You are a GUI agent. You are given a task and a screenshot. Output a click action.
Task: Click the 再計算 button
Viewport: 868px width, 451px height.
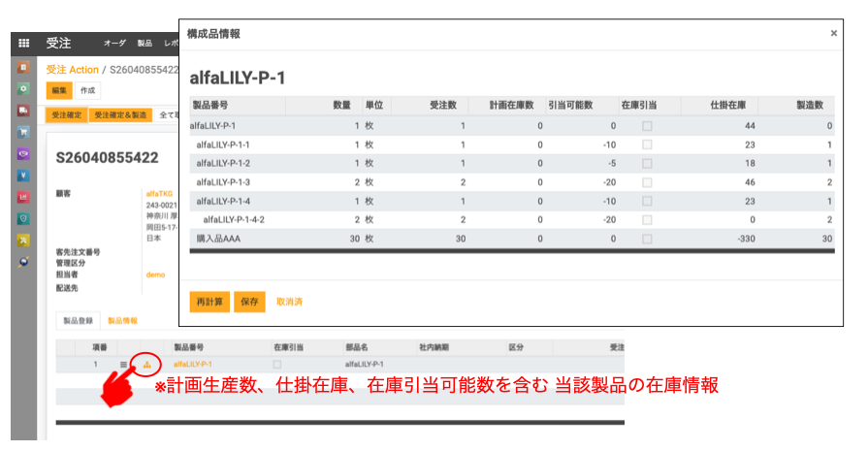(209, 302)
